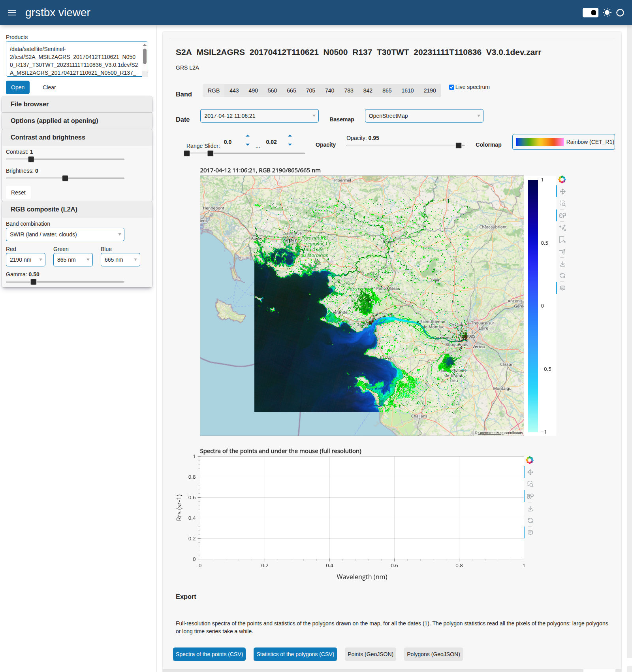
Task: Click the Opacity slider handle
Action: coord(459,145)
